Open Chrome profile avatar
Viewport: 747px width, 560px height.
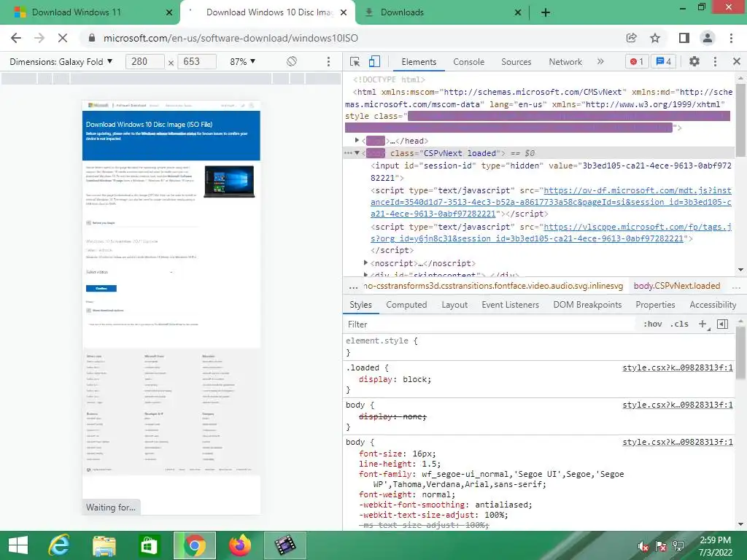coord(708,38)
